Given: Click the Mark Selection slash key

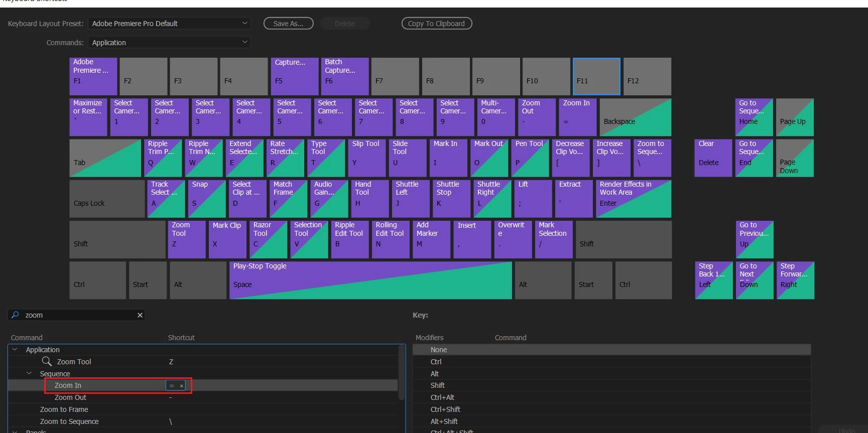Looking at the screenshot, I should point(554,239).
